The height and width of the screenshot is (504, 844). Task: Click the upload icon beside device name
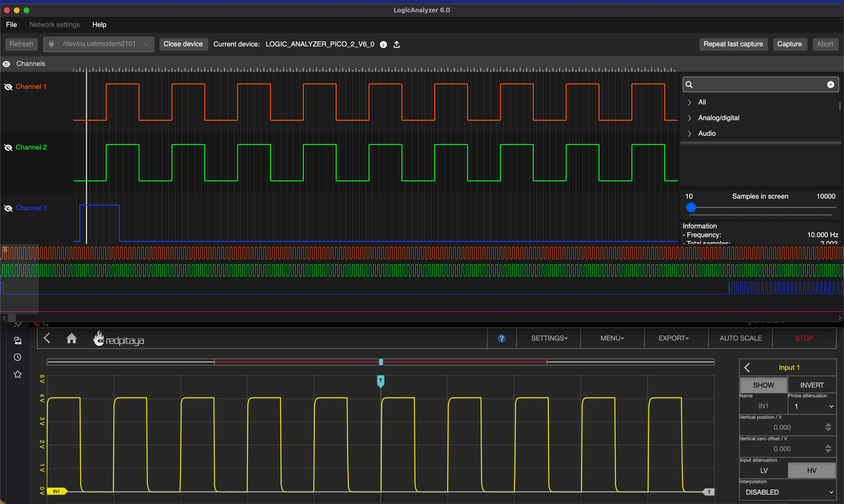click(396, 45)
